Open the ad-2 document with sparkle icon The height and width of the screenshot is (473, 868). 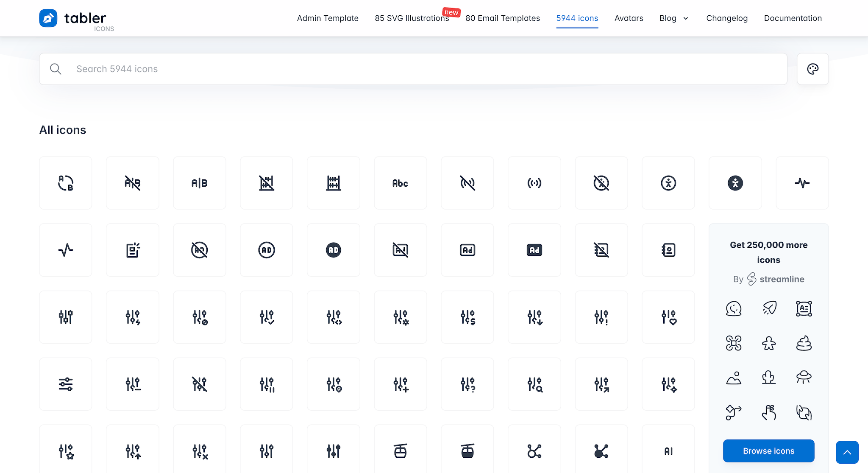point(133,250)
